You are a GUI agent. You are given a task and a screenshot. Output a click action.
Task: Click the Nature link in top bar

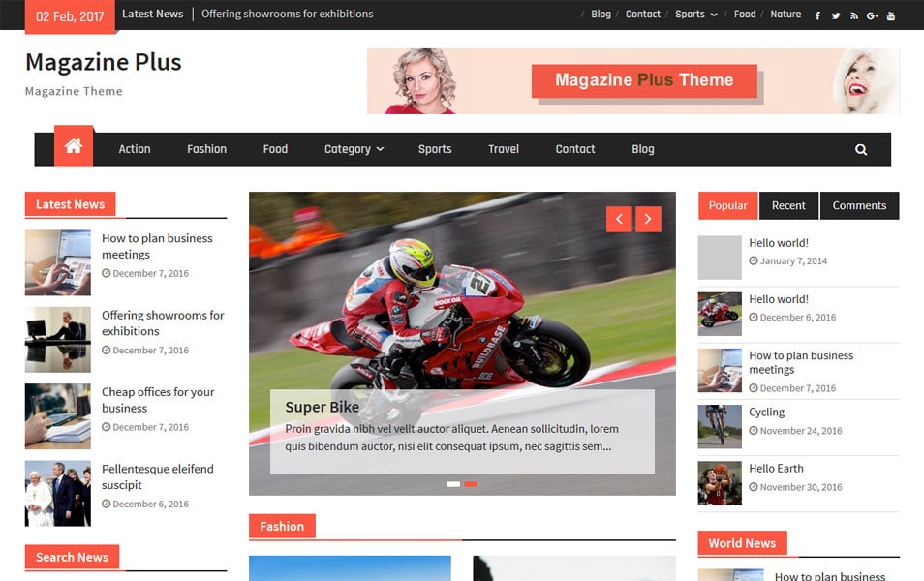tap(785, 15)
